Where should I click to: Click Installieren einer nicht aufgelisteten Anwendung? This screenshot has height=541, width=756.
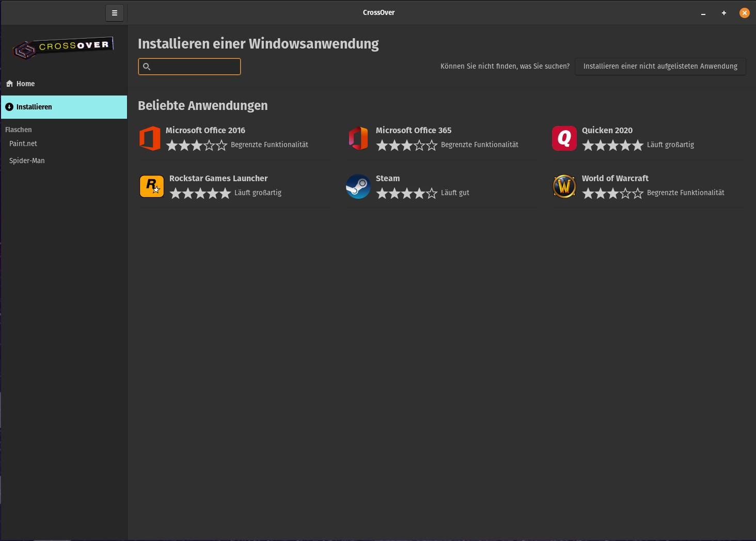click(x=660, y=67)
